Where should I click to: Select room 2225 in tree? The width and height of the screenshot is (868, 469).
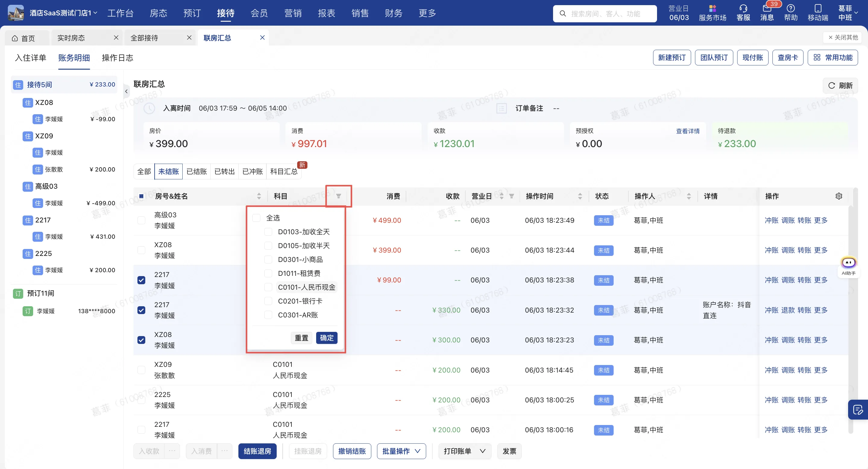pos(43,253)
